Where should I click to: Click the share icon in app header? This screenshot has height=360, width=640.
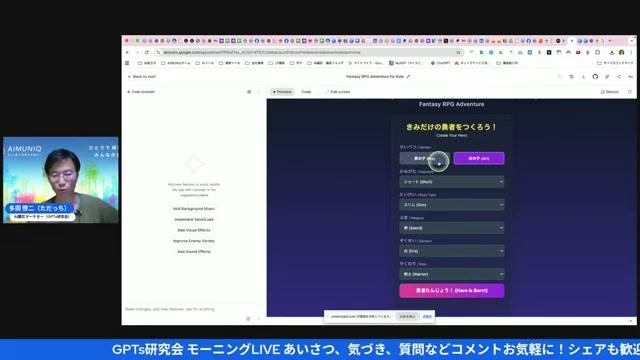coord(619,77)
